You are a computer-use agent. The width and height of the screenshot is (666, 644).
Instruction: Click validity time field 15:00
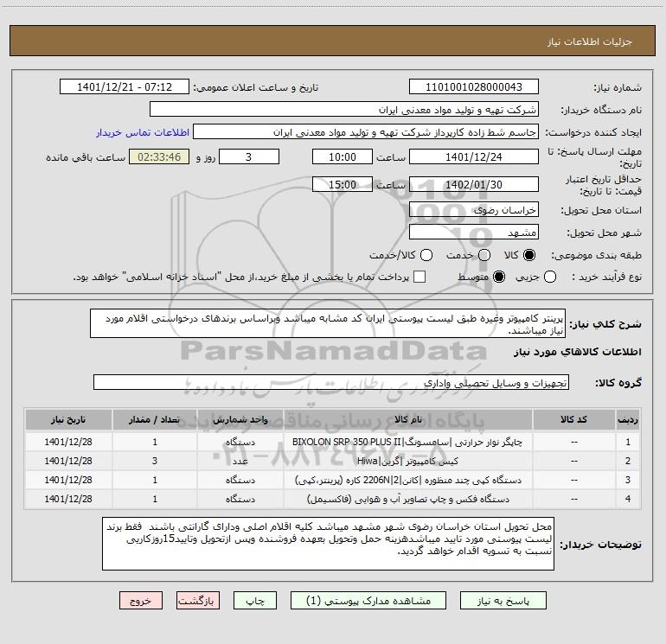[x=343, y=184]
